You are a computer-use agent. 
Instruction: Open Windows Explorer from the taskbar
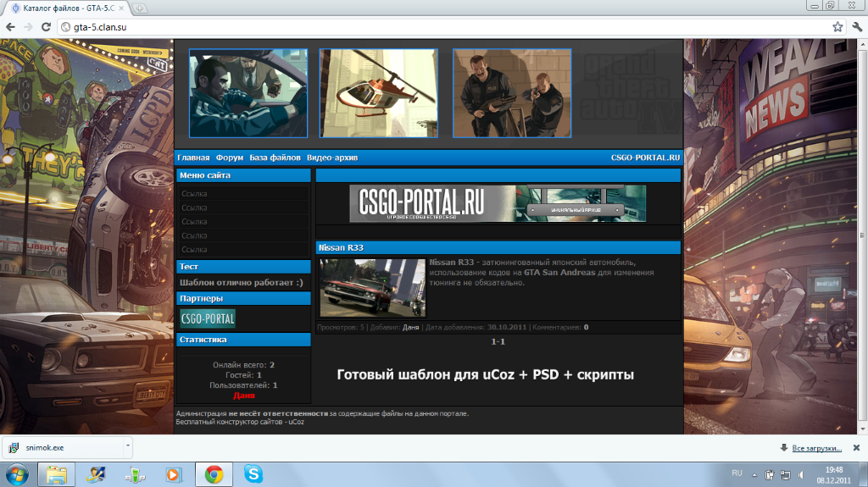tap(57, 474)
